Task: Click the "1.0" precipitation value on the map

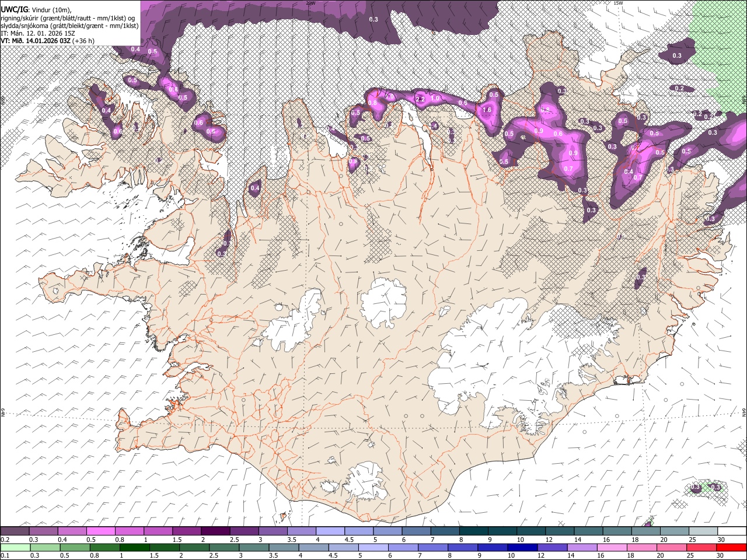Action: pos(435,99)
